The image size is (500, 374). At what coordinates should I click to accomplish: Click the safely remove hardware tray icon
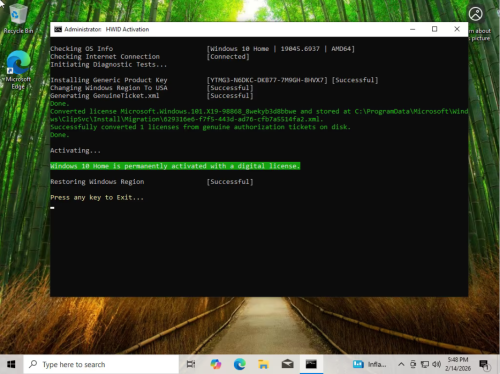click(413, 364)
